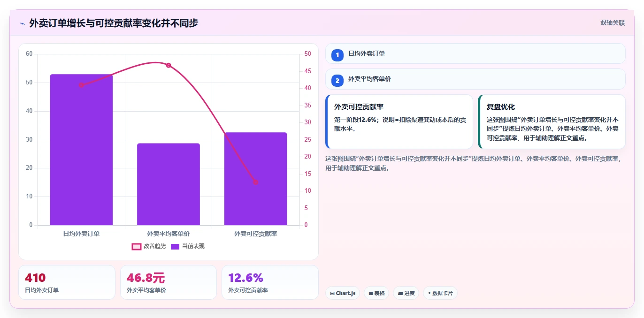Viewport: 644px width, 318px height.
Task: Select the 外卖平均客单价 purple bar
Action: point(169,184)
